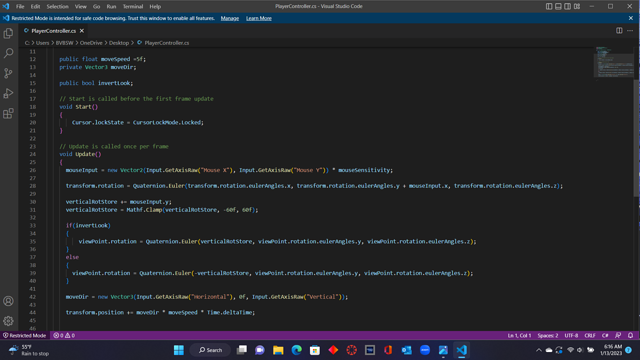Open the Accounts menu icon
Screen dimensions: 640x360
pyautogui.click(x=8, y=301)
